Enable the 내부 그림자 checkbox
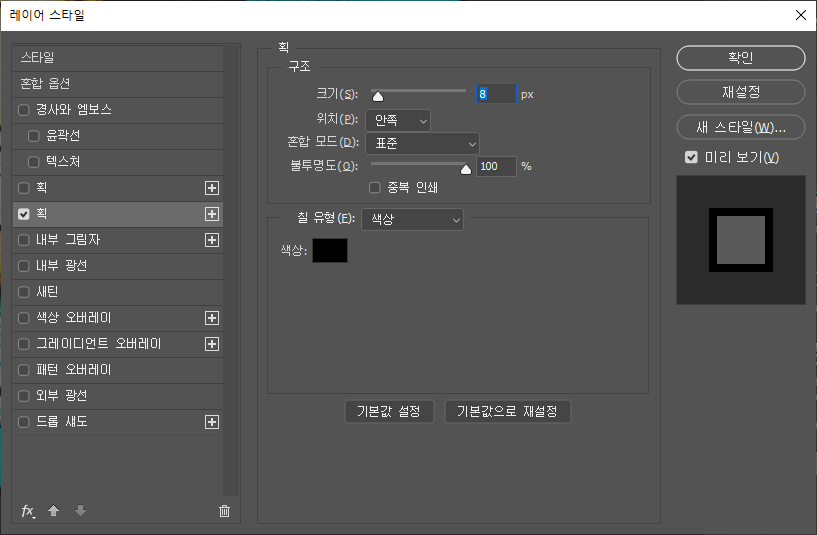The image size is (817, 535). click(23, 240)
